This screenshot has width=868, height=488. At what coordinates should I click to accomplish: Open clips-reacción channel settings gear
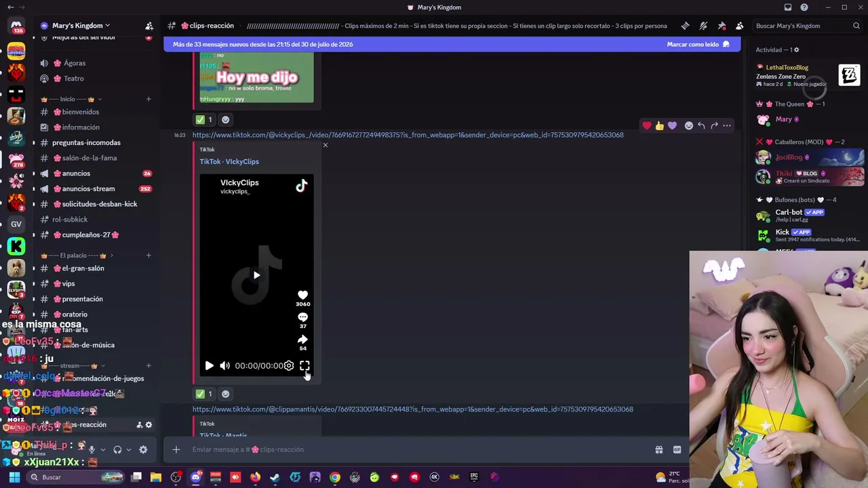[x=149, y=425]
